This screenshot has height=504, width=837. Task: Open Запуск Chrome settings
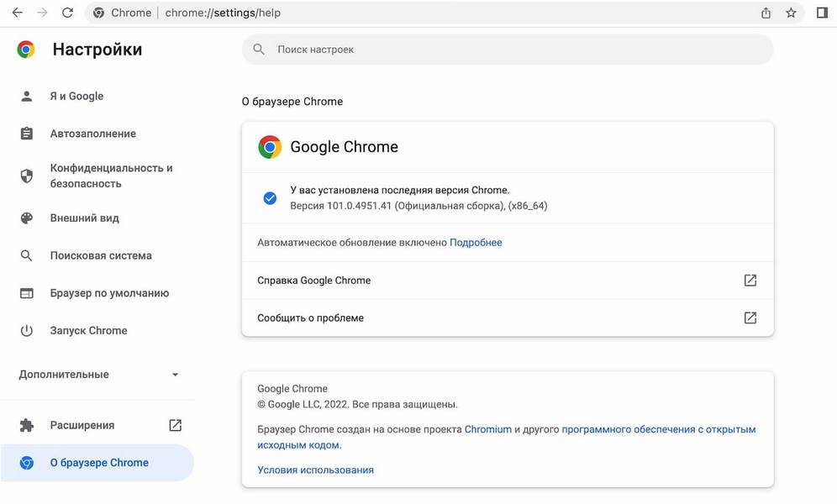(x=88, y=330)
